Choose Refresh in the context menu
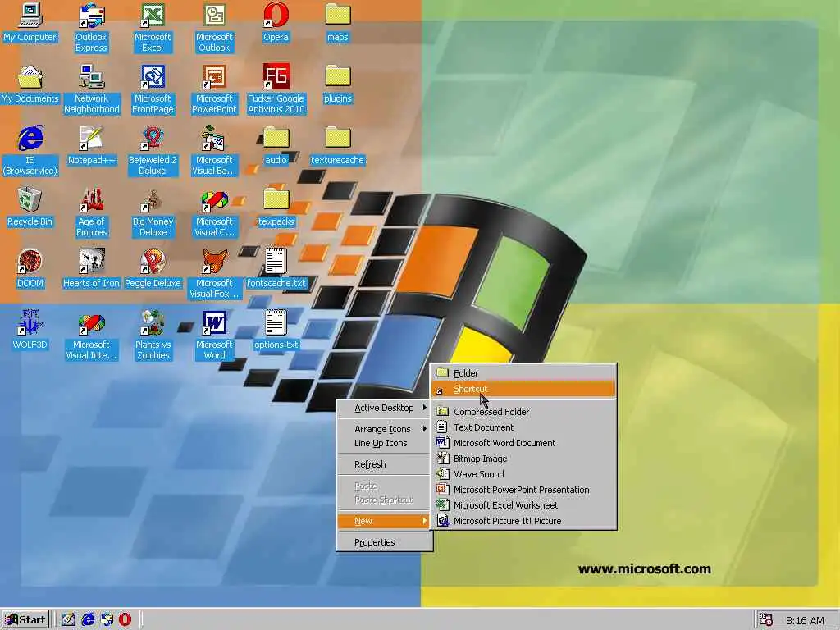 tap(384, 464)
